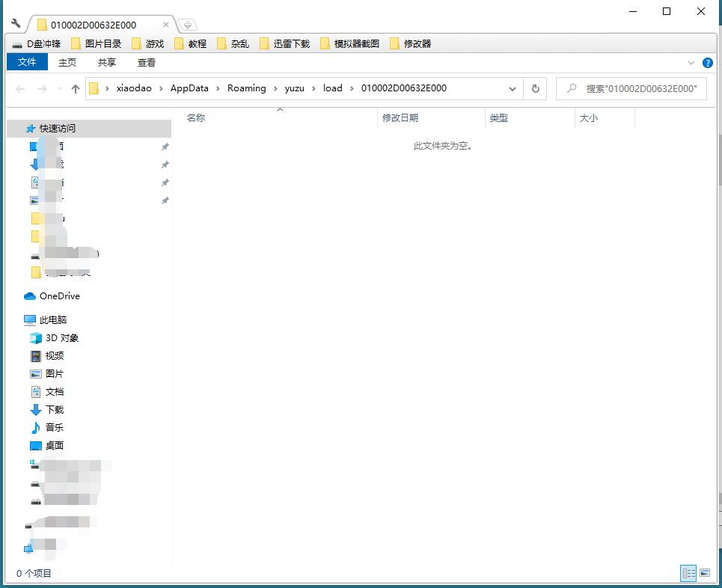
Task: Click load in the address path
Action: [x=332, y=88]
